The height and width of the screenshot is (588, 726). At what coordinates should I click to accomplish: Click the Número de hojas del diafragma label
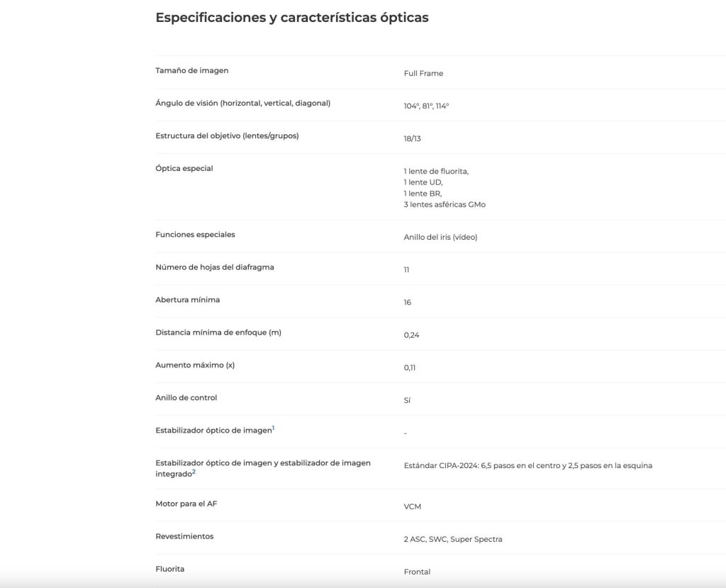click(215, 267)
